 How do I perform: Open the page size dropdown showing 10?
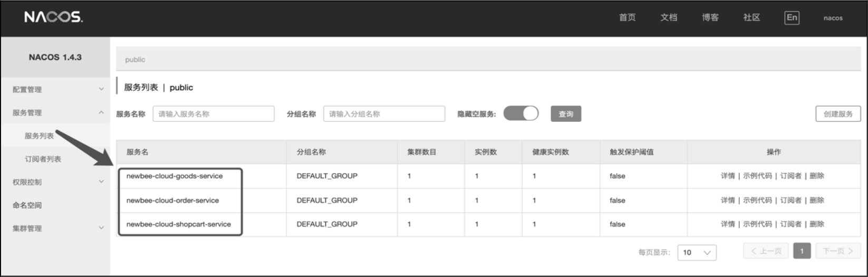[697, 252]
